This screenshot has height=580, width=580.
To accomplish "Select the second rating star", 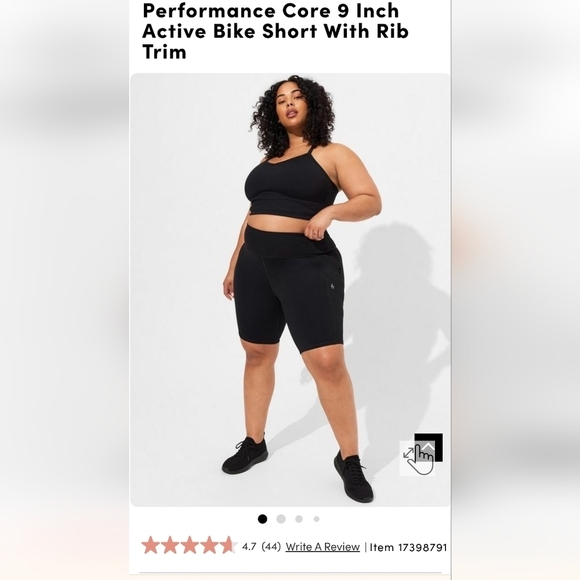I will coord(170,545).
